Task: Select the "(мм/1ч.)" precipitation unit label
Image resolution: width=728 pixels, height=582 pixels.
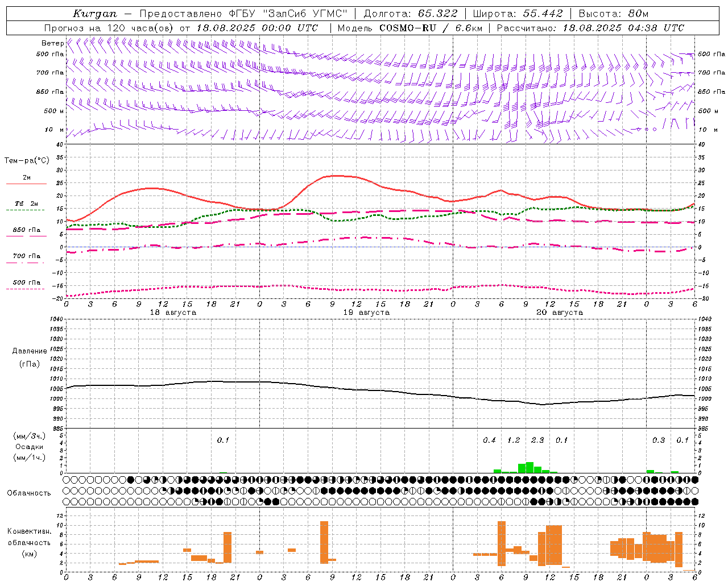Action: 29,458
